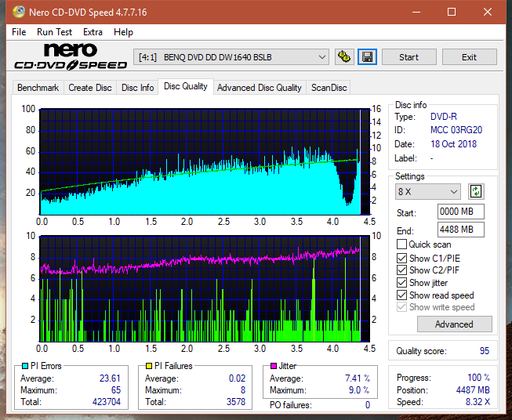Disable Show C1/PIE checkbox
The image size is (512, 420).
click(x=401, y=258)
